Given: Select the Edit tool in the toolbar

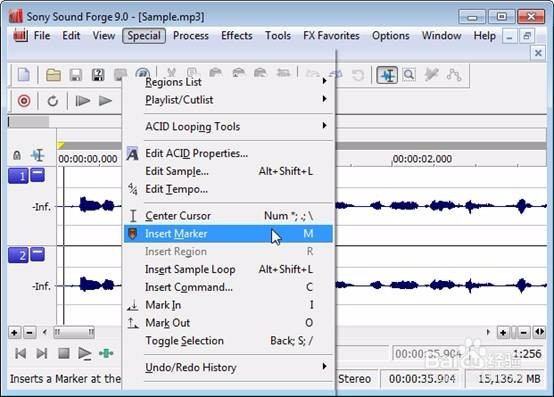Looking at the screenshot, I should coord(387,75).
